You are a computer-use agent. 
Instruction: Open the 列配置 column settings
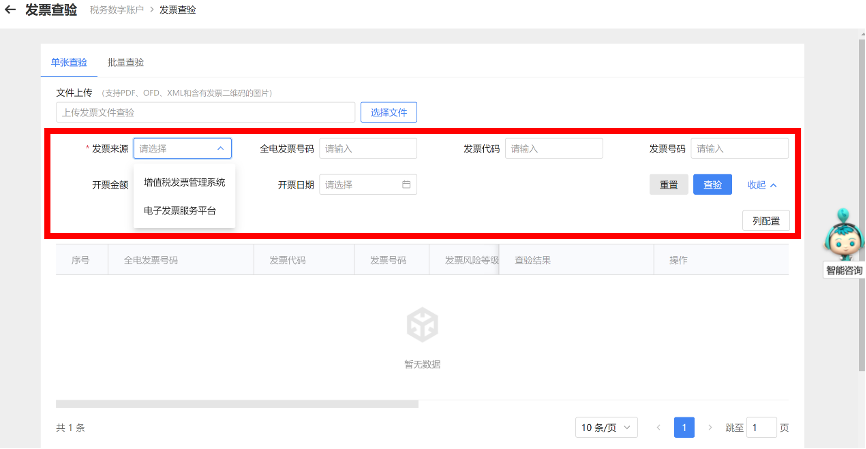[766, 221]
